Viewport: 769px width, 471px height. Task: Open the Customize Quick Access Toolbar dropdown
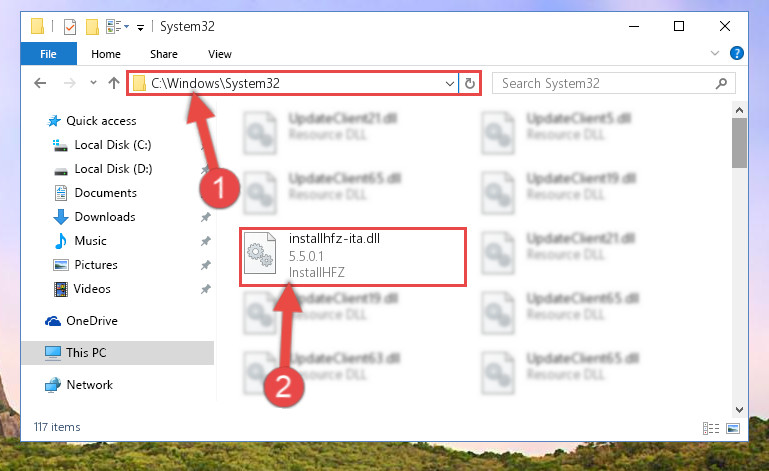[140, 27]
